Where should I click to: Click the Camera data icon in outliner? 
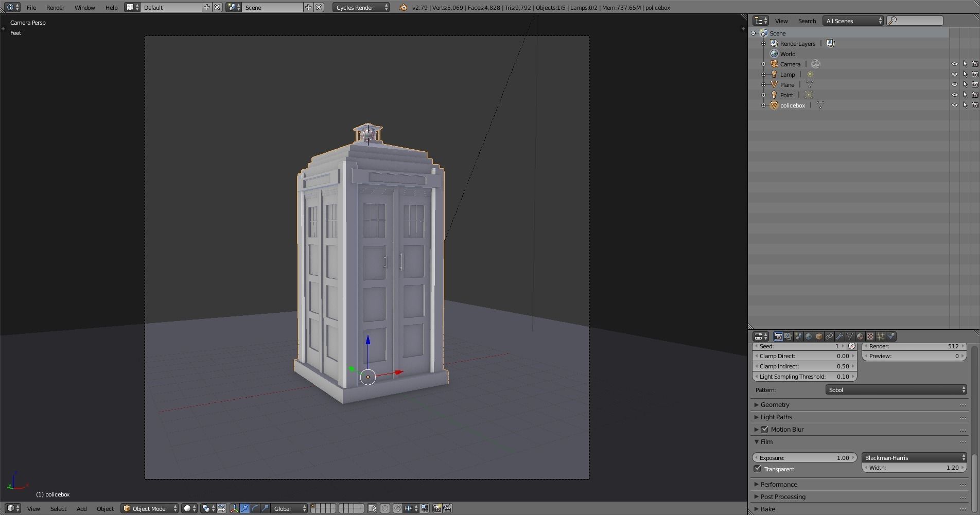[x=816, y=64]
